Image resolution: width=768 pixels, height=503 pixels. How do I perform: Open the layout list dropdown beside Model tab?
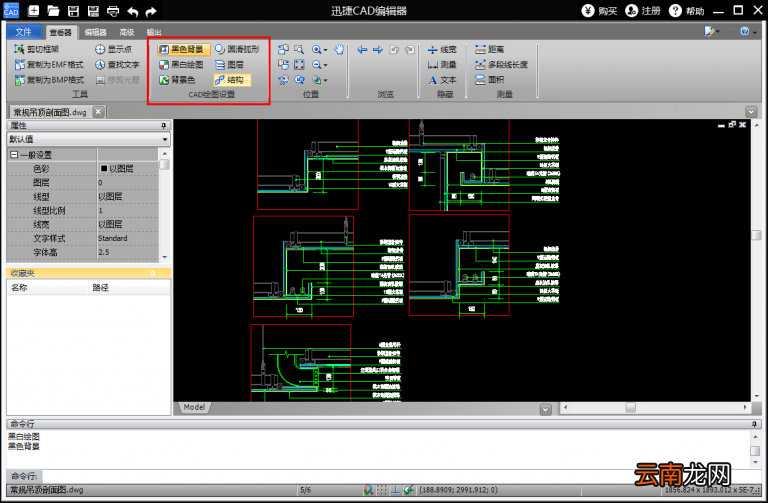point(546,409)
